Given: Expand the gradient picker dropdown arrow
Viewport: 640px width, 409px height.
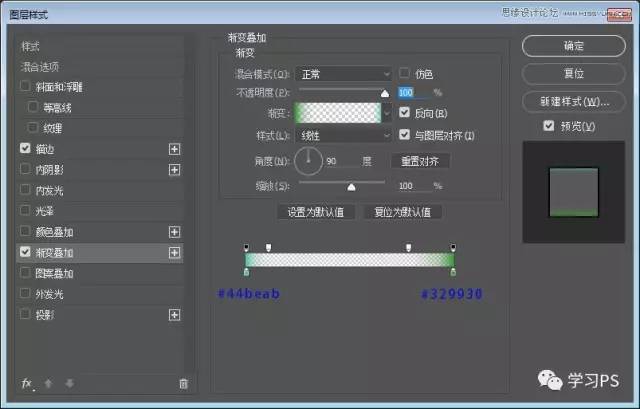Looking at the screenshot, I should [x=389, y=113].
